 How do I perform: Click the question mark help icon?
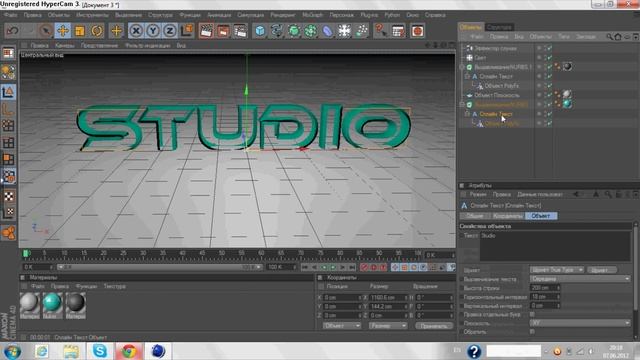click(x=380, y=31)
